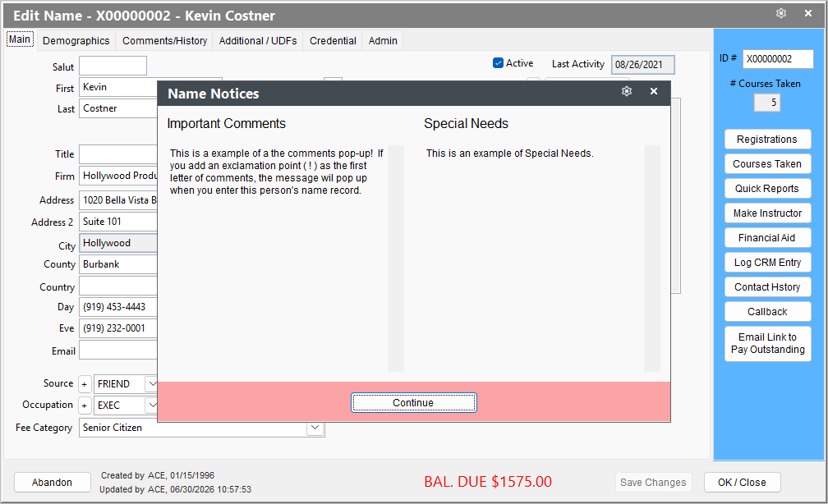The height and width of the screenshot is (504, 828).
Task: Click the Important Comments scrollbar
Action: [396, 258]
